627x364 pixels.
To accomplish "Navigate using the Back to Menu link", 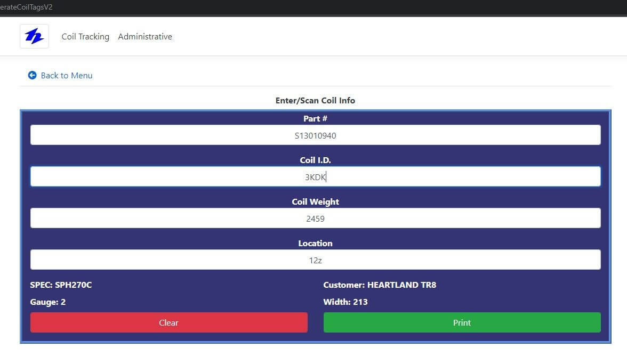I will point(66,75).
